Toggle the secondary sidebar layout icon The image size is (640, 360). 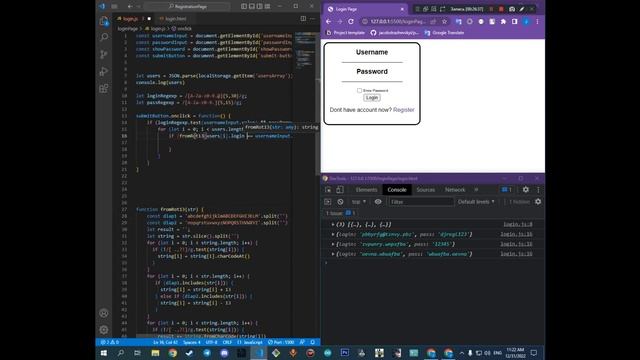coord(260,6)
